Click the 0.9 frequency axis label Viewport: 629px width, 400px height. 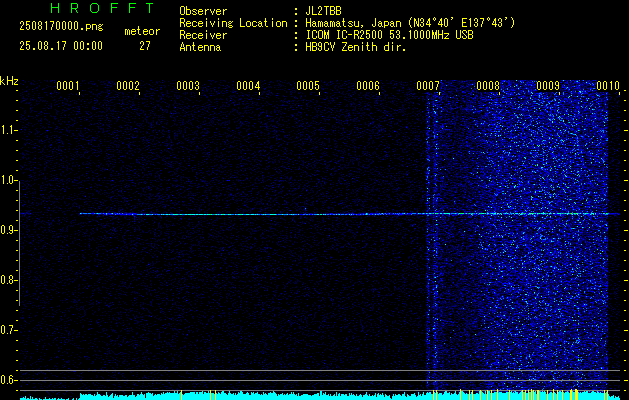(8, 230)
